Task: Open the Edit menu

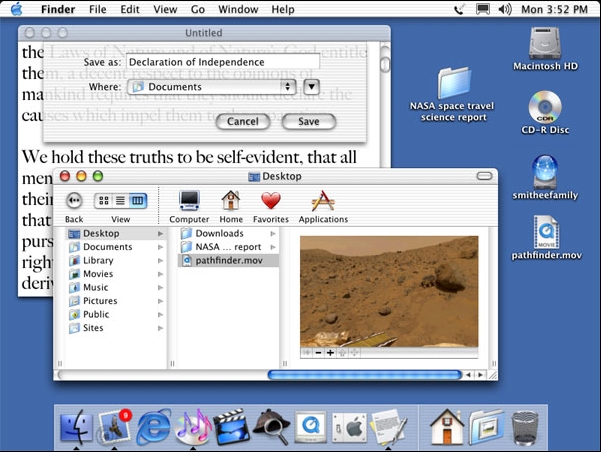Action: coord(130,9)
